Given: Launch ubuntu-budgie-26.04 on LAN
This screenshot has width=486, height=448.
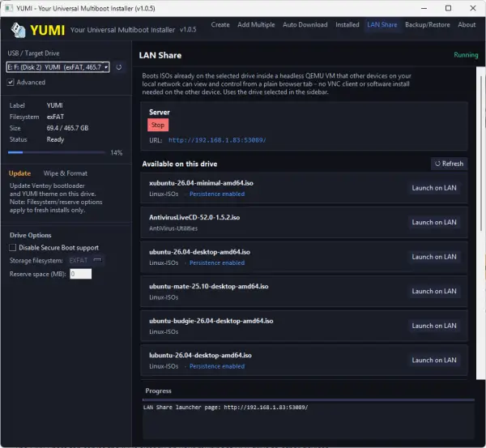Looking at the screenshot, I should (x=434, y=326).
